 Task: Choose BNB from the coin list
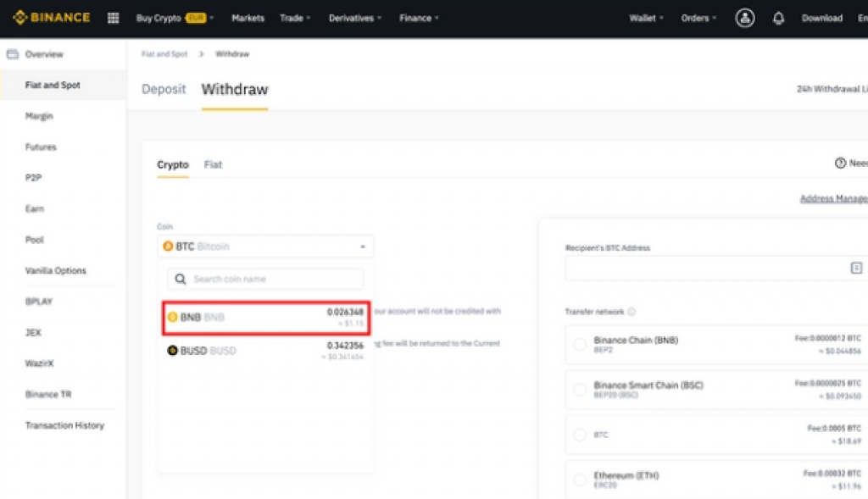click(265, 318)
